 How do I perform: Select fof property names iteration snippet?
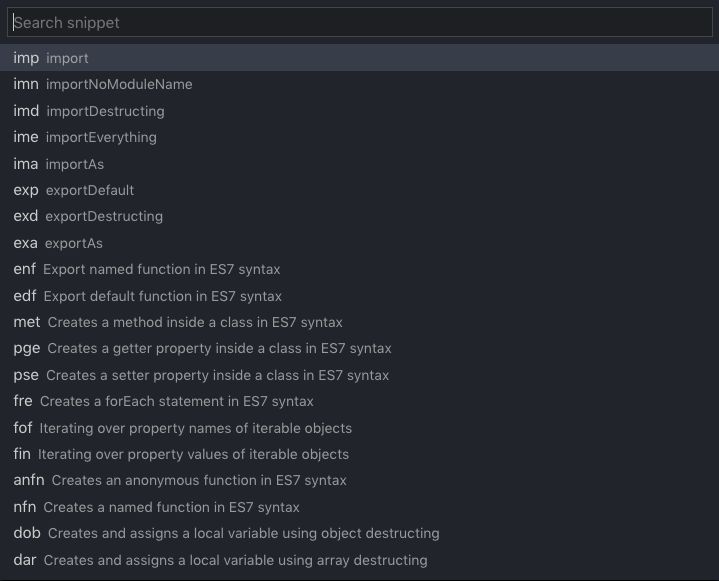pyautogui.click(x=183, y=428)
